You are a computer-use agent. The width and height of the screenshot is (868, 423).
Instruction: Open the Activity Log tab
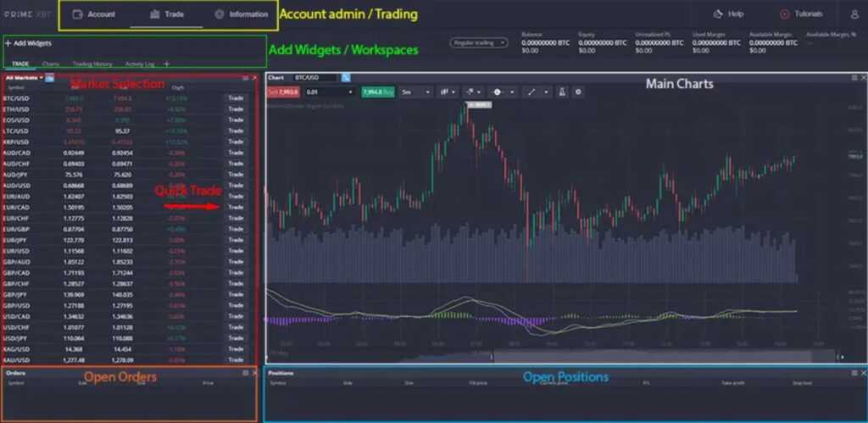(x=140, y=64)
